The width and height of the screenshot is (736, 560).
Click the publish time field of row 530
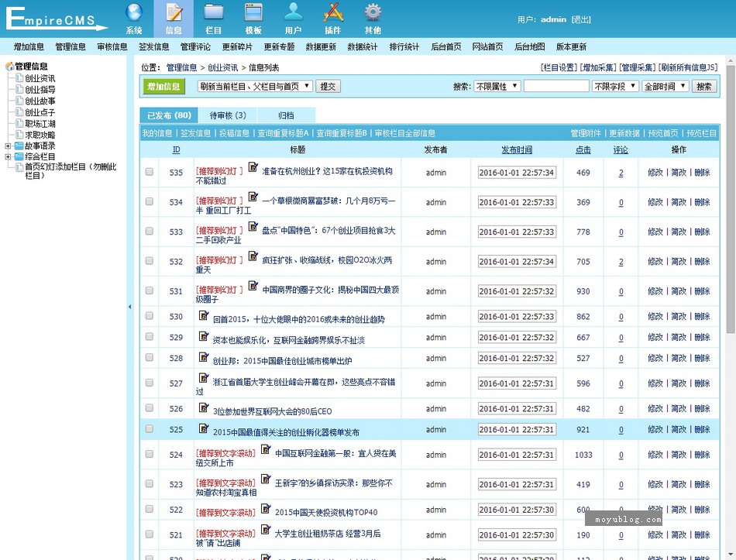coord(517,316)
